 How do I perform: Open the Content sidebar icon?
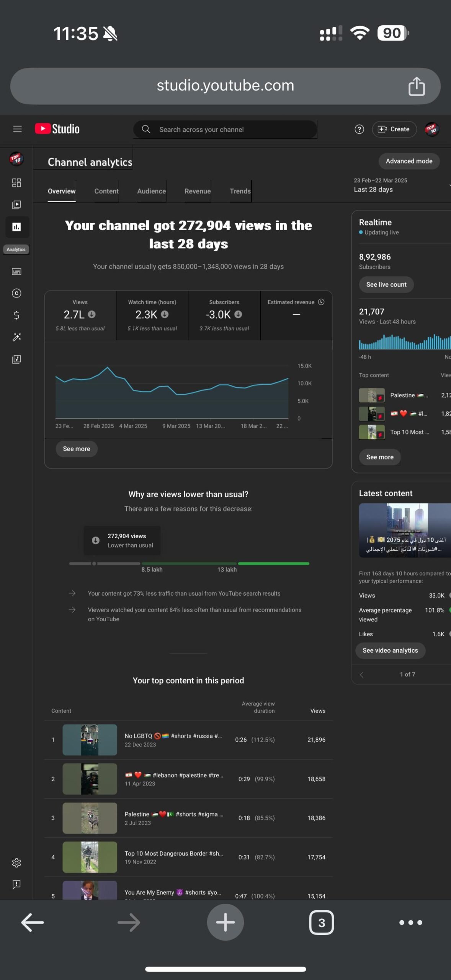pyautogui.click(x=16, y=205)
